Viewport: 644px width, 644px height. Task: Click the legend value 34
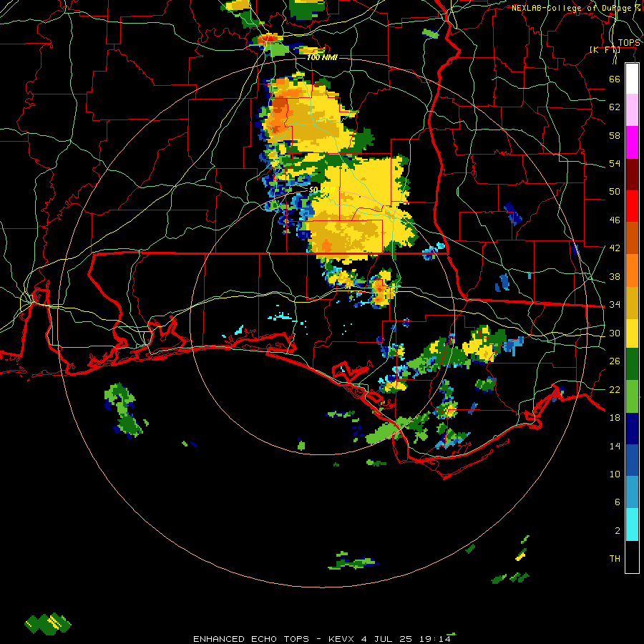tap(615, 304)
